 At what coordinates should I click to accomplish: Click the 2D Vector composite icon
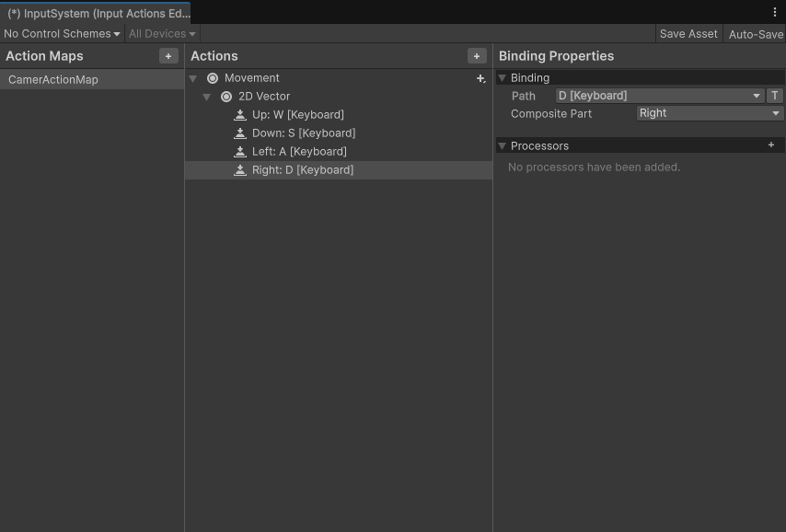tap(226, 97)
